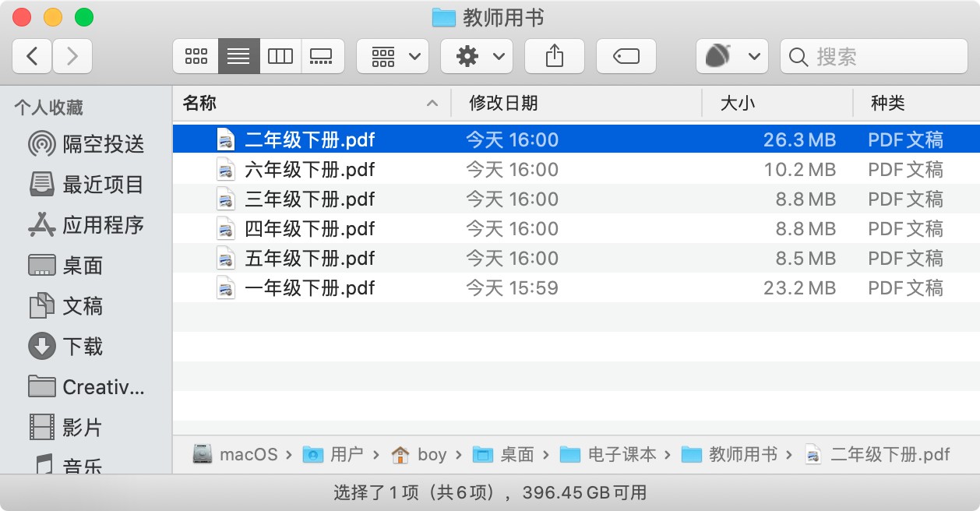The height and width of the screenshot is (511, 980).
Task: Switch to gallery view mode
Action: [x=322, y=56]
